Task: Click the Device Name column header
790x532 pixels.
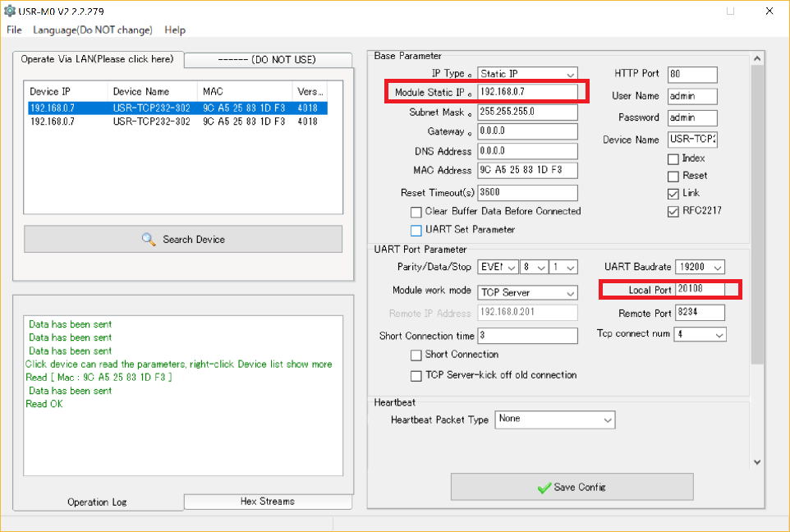Action: tap(152, 92)
